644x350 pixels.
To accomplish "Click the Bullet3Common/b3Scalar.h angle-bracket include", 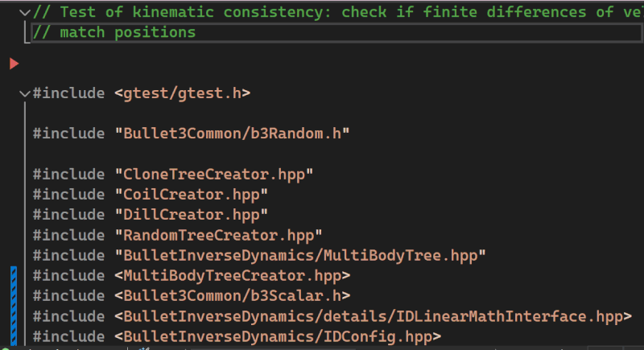I will [x=232, y=296].
